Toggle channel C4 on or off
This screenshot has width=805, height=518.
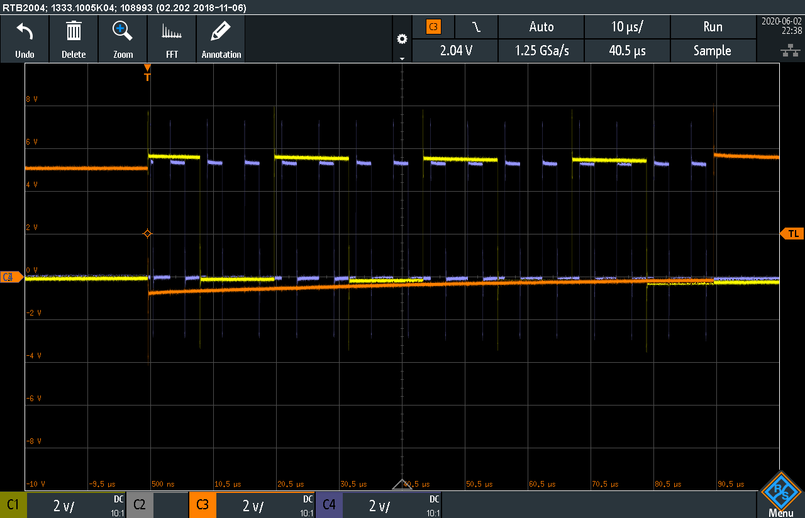pos(329,505)
